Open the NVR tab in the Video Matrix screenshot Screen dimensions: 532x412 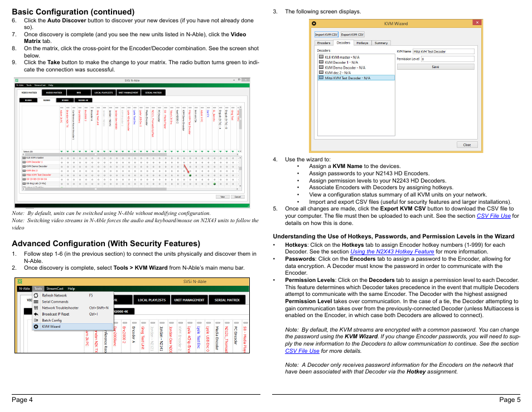point(79,92)
